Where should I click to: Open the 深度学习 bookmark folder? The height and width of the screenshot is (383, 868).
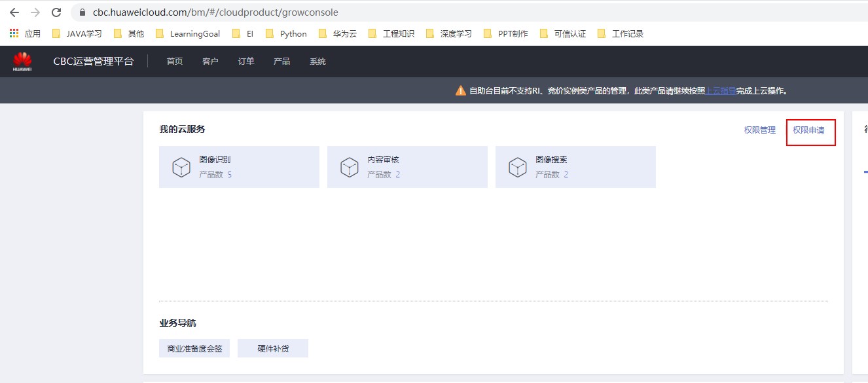click(449, 33)
